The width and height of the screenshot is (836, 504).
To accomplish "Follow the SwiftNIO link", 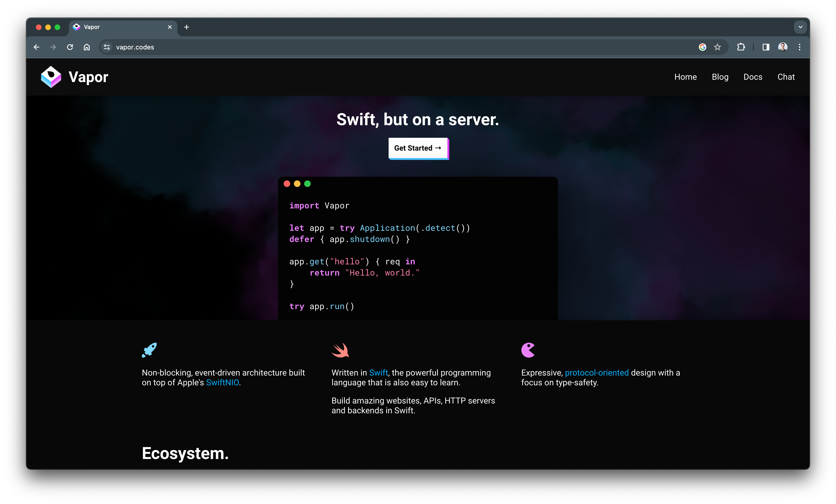I will point(223,383).
